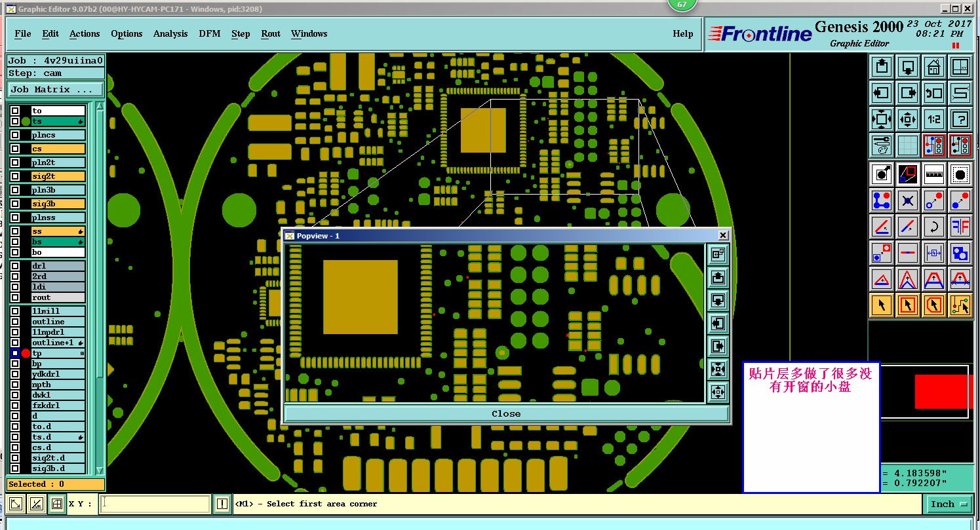980x530 pixels.
Task: Open the Actions menu
Action: pos(85,33)
